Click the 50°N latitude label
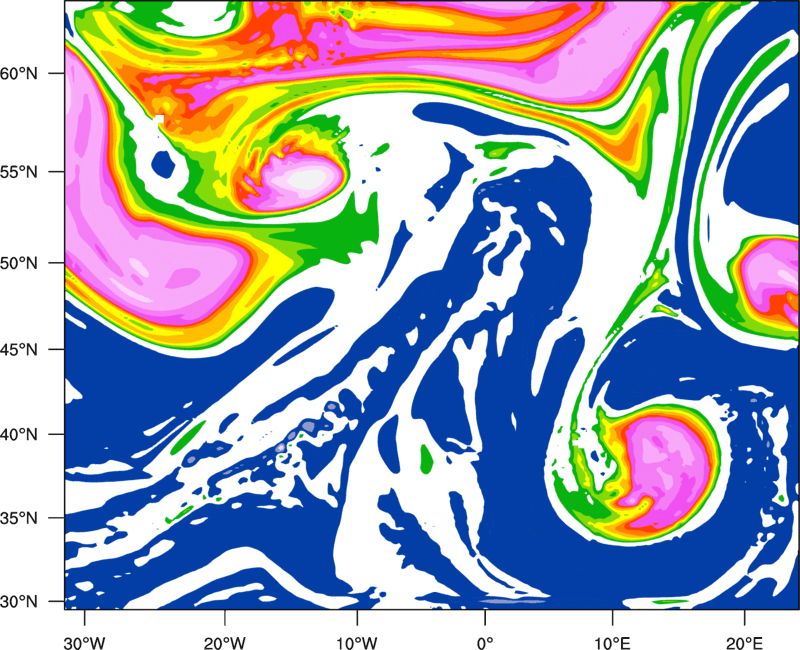 19,263
